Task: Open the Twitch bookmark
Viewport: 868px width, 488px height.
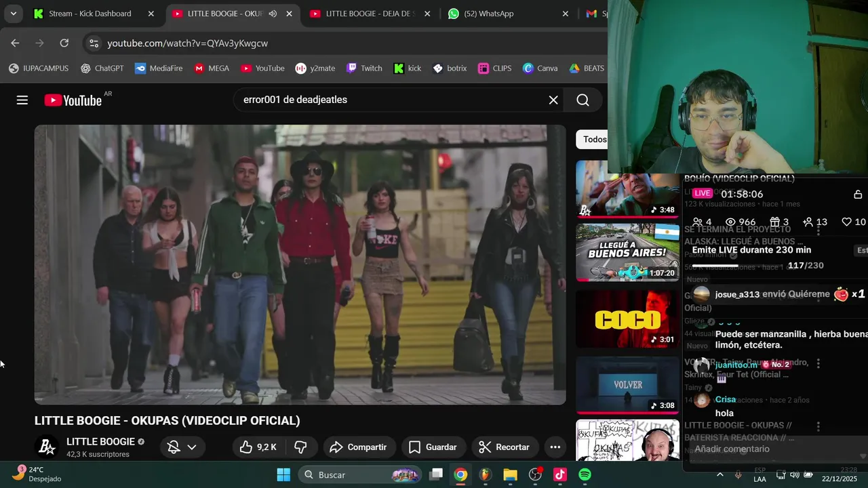Action: pos(364,68)
